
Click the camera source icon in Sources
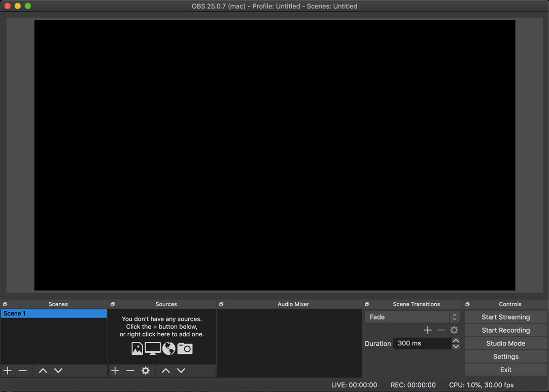(x=185, y=348)
